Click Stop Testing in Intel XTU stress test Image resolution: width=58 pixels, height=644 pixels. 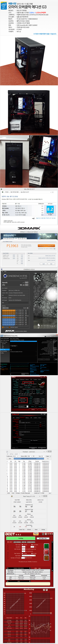click(x=14, y=346)
